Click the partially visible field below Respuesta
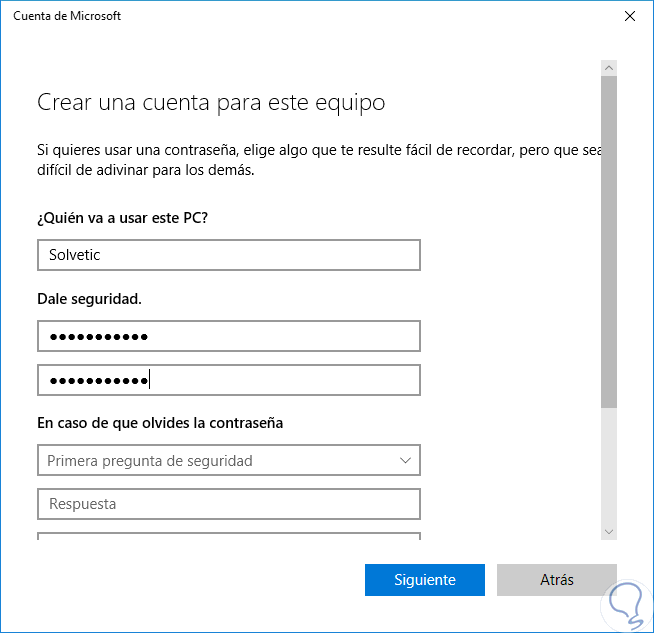This screenshot has height=633, width=654. [228, 537]
